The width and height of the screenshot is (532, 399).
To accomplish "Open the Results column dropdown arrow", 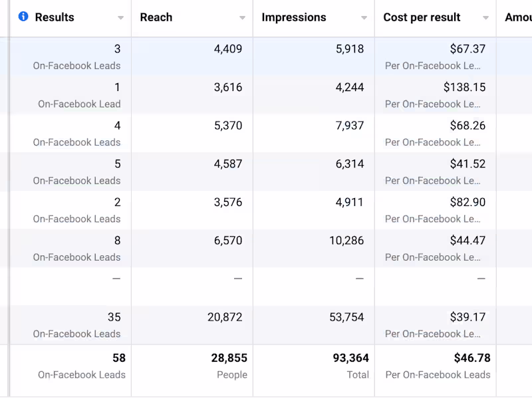I will click(120, 18).
